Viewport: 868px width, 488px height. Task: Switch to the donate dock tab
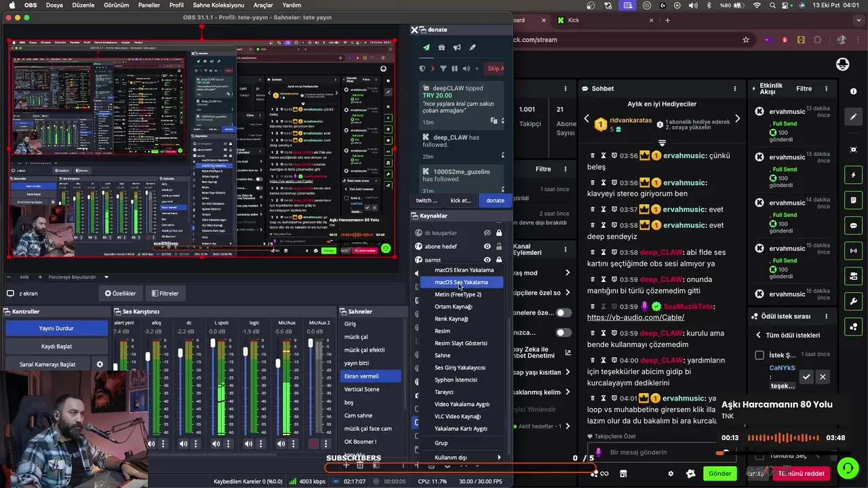495,200
